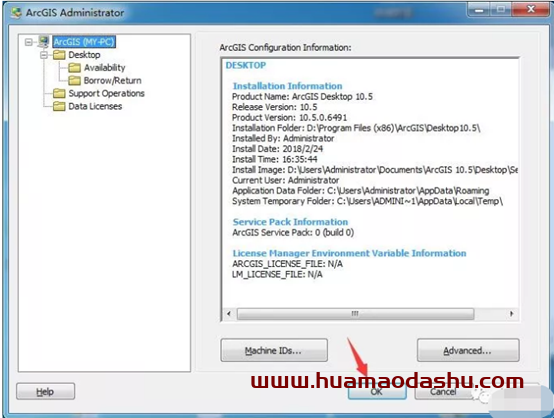Click the ArcGIS computer icon in tree
This screenshot has width=554, height=418.
click(44, 42)
